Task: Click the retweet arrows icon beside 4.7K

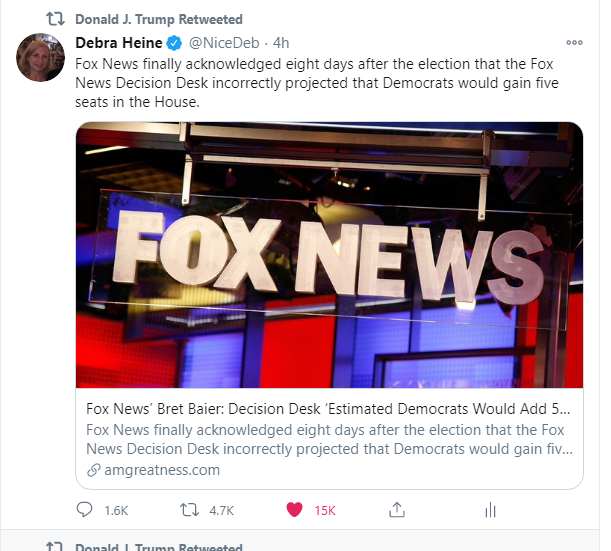Action: click(189, 510)
